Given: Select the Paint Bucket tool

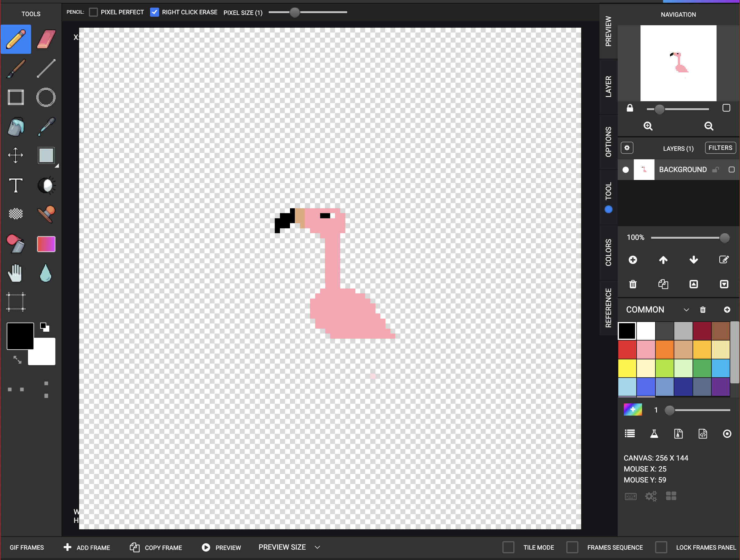Looking at the screenshot, I should pyautogui.click(x=16, y=127).
